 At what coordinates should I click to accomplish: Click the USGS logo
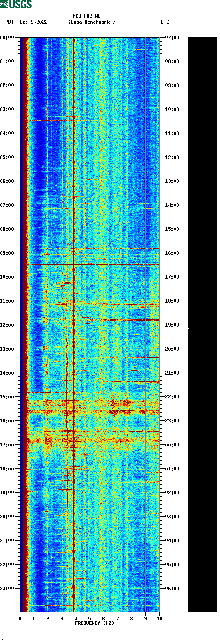tap(16, 4)
